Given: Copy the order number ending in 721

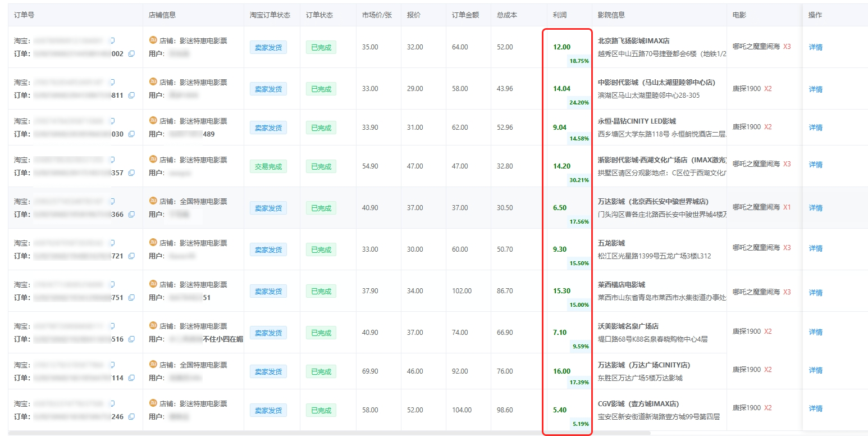Looking at the screenshot, I should point(131,256).
